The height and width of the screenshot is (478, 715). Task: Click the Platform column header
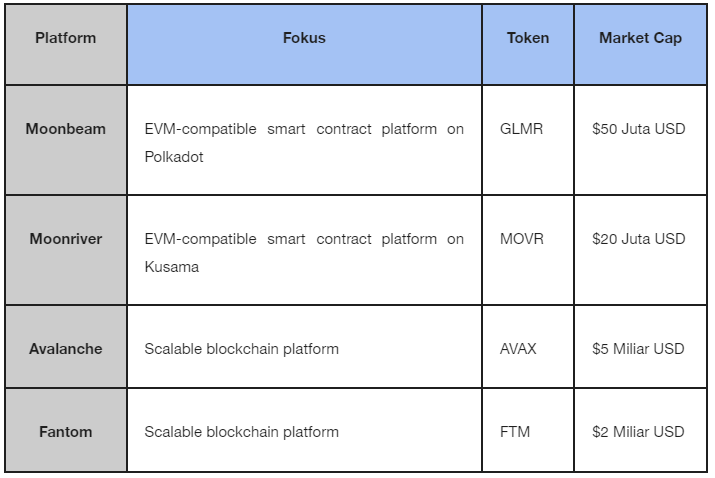(x=66, y=44)
